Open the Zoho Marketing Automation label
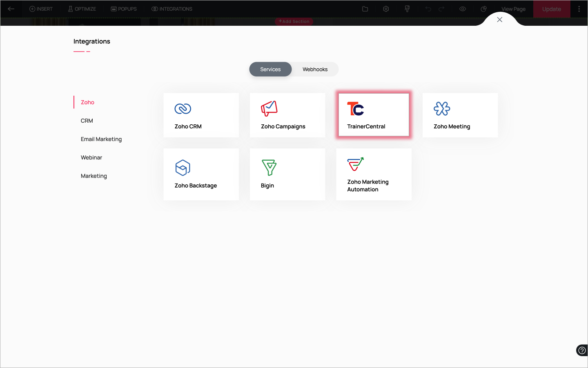 pyautogui.click(x=368, y=186)
